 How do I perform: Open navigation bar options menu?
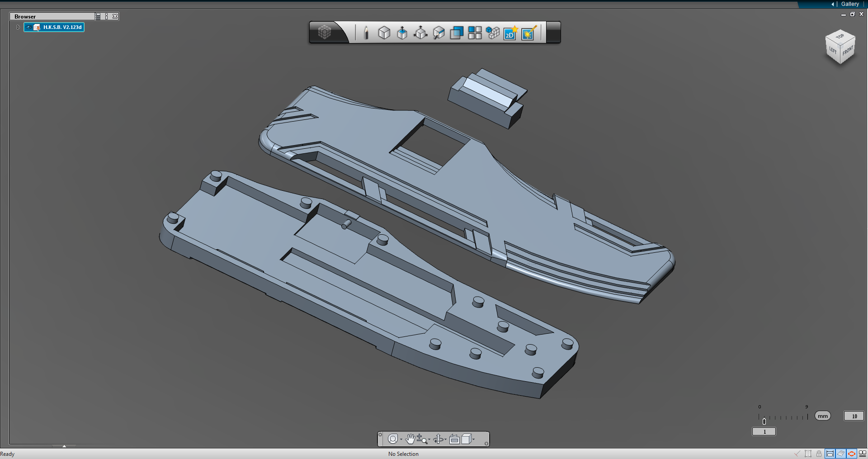pos(486,444)
